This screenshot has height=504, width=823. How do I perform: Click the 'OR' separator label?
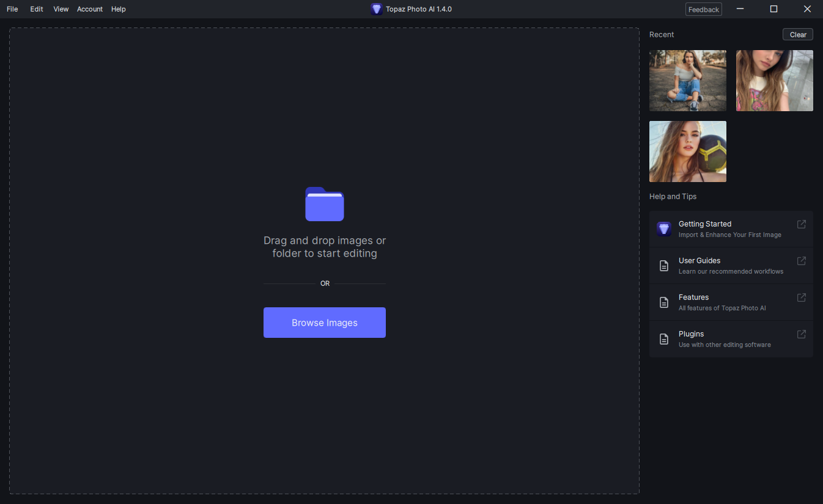tap(325, 283)
